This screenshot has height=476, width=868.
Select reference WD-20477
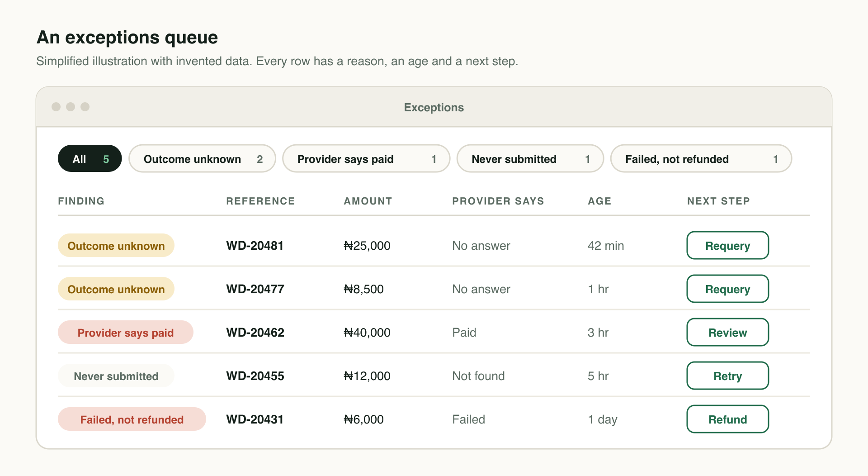(255, 289)
